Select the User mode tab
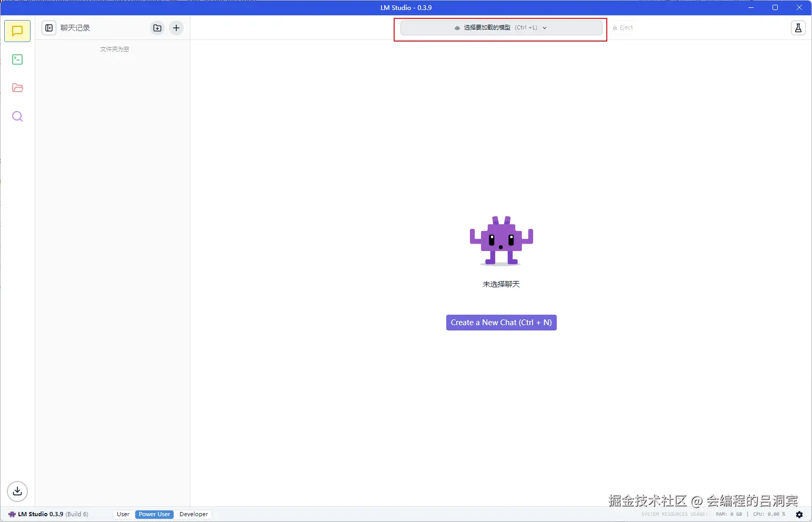Image resolution: width=812 pixels, height=522 pixels. pyautogui.click(x=123, y=514)
